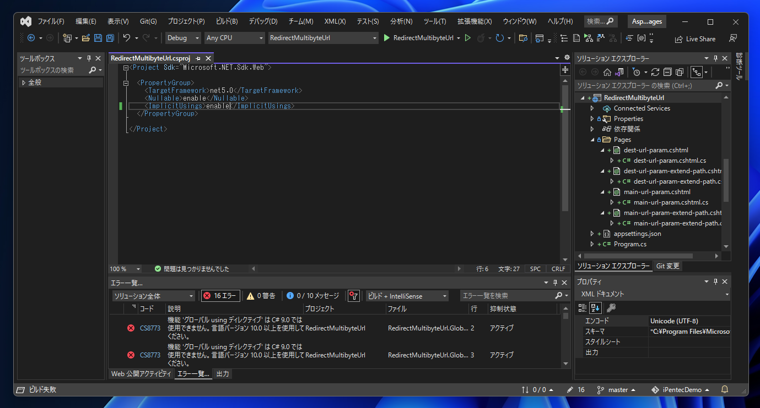The image size is (760, 408).
Task: Click the top search box in title bar
Action: pyautogui.click(x=601, y=21)
